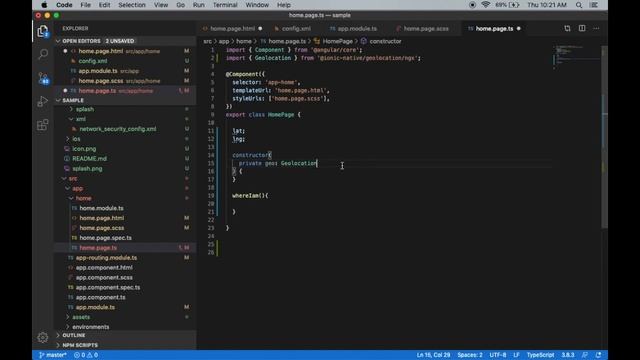Screen dimensions: 640x360
Task: Open notifications bell in status bar
Action: (598, 355)
